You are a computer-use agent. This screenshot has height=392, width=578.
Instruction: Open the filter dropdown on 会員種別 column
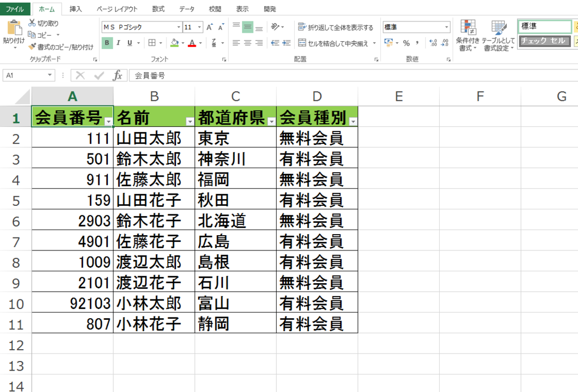(352, 120)
